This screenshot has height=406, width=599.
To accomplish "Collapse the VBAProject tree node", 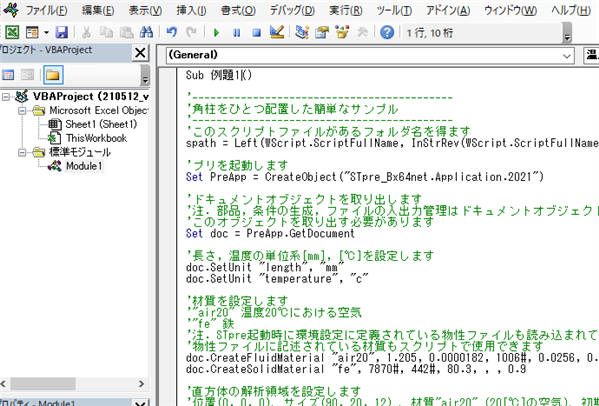I will click(x=6, y=97).
